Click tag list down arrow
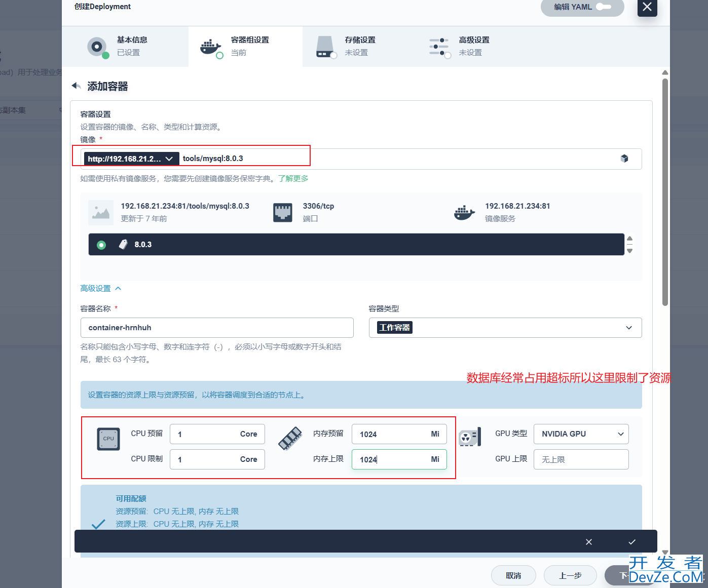Viewport: 708px width, 588px height. tap(630, 251)
